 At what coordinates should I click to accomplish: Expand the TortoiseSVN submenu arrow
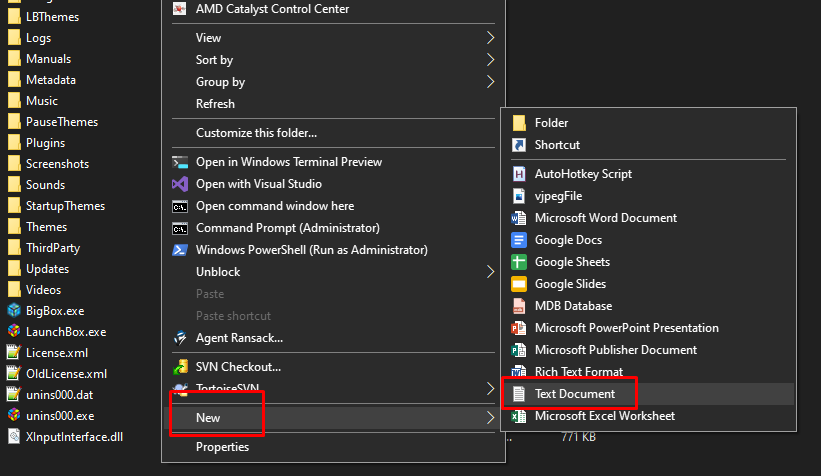coord(491,389)
